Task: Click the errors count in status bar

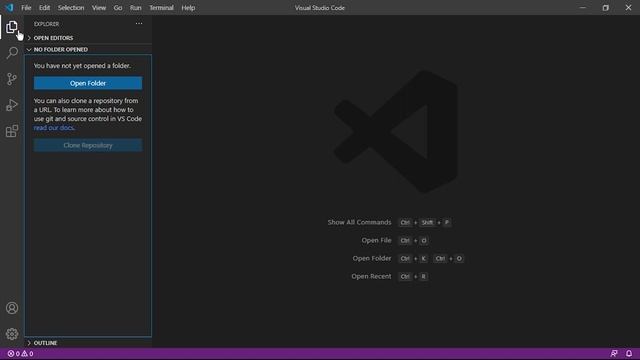Action: click(x=13, y=353)
